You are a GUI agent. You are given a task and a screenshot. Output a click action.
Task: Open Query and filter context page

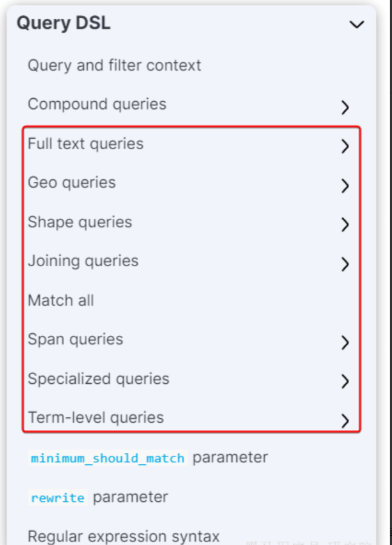(x=114, y=65)
